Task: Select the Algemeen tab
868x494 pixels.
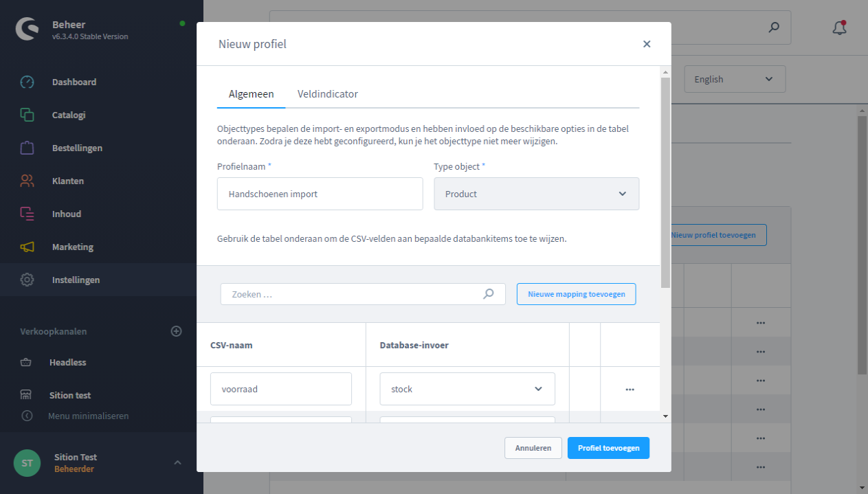Action: [x=251, y=94]
